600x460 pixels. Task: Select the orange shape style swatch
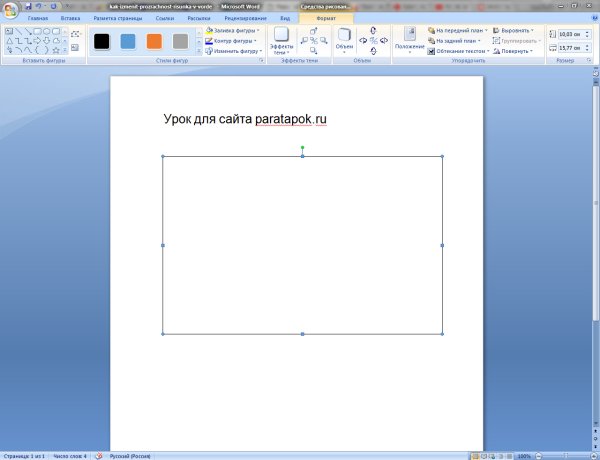(x=154, y=41)
